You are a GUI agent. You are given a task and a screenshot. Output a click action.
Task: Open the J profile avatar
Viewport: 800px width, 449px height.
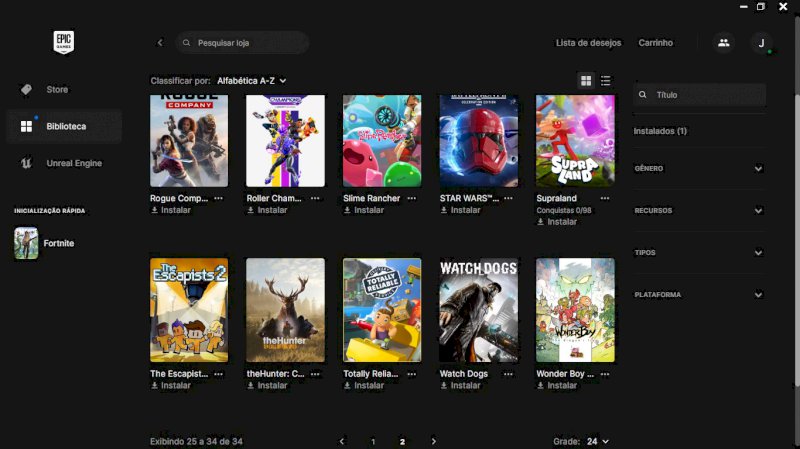(x=761, y=43)
